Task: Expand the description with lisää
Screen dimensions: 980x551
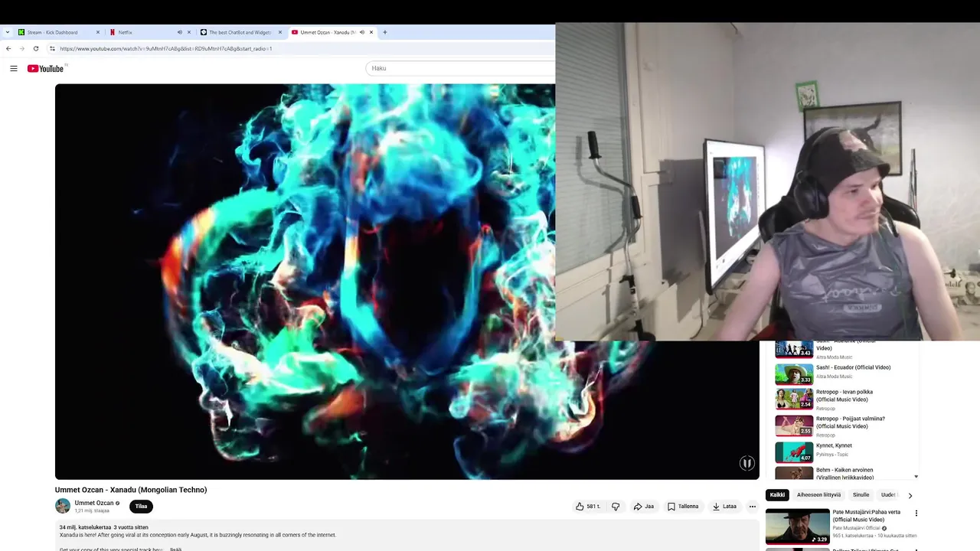Action: pos(175,549)
